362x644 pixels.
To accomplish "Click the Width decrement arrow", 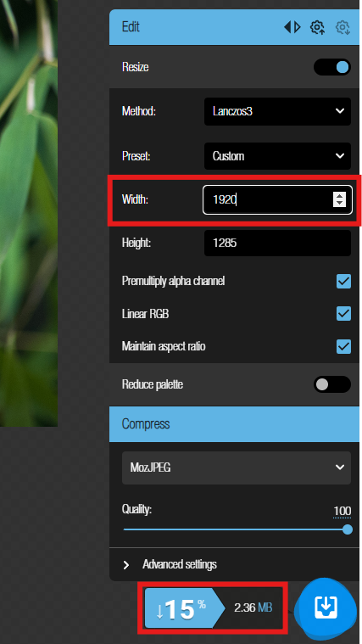I will (339, 204).
